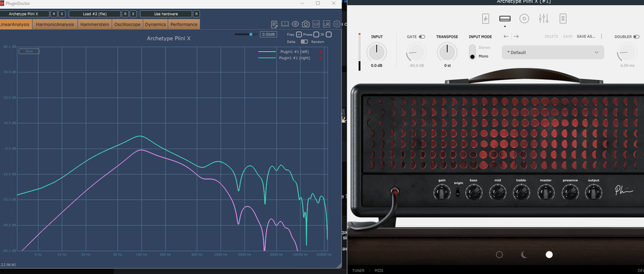
Task: Click the TRANSPOSE knob
Action: click(447, 52)
